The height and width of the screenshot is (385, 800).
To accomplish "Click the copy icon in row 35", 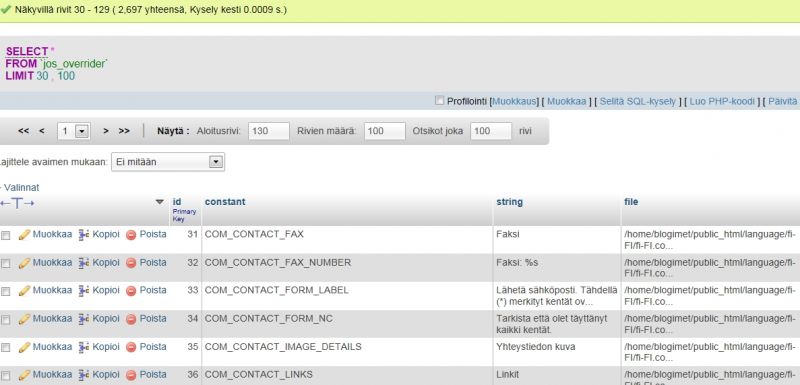I will [x=83, y=347].
